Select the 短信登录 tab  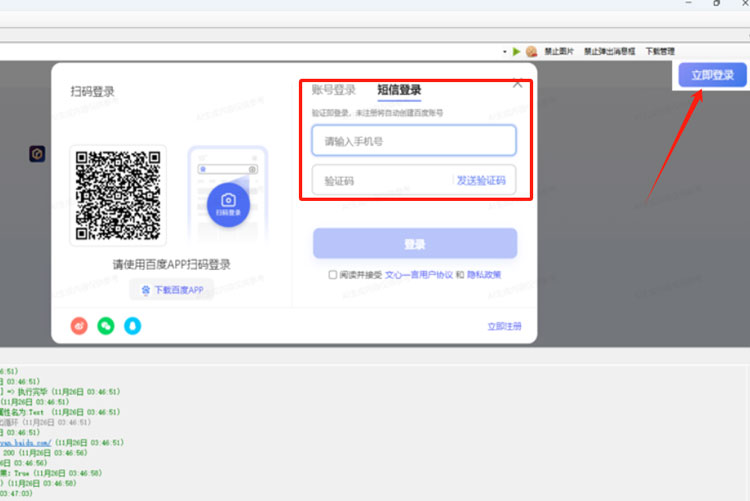pos(399,90)
